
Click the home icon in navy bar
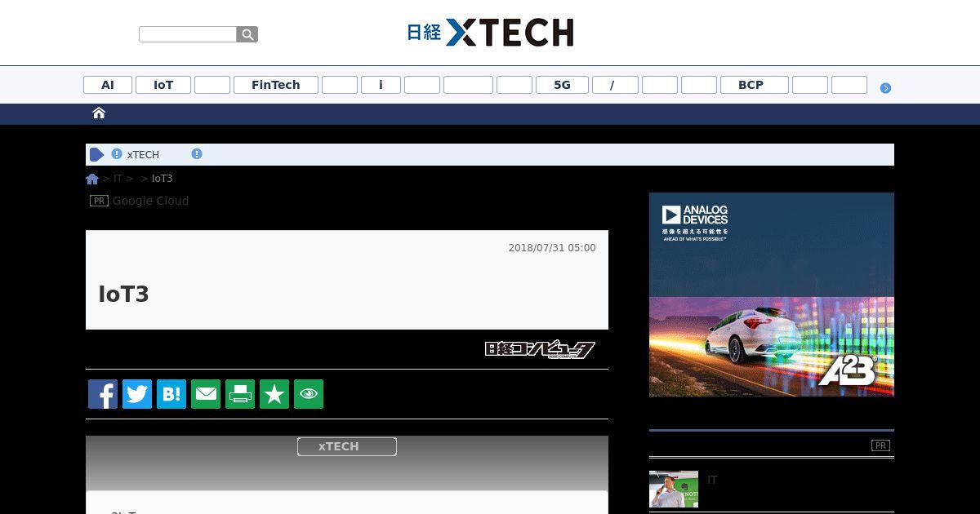[x=99, y=113]
